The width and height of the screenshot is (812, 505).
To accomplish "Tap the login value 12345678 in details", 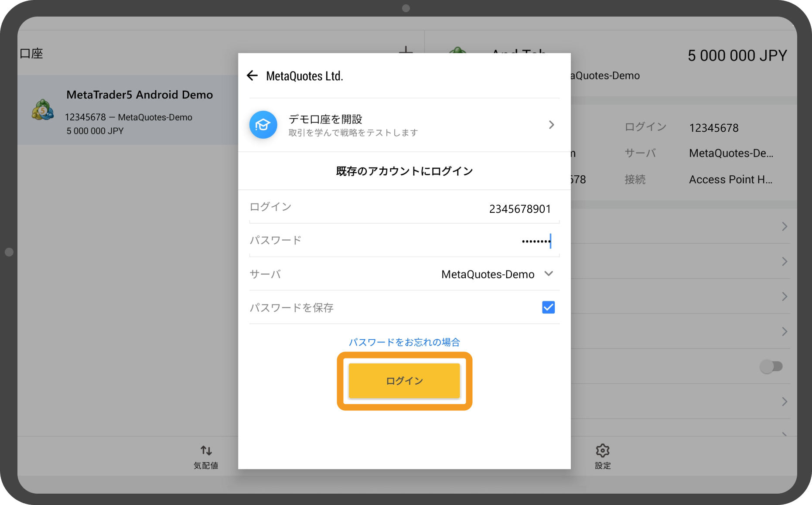I will pyautogui.click(x=714, y=128).
